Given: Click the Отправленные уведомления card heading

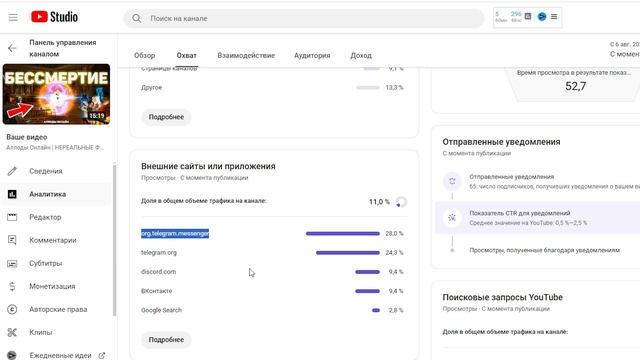Looking at the screenshot, I should [501, 142].
